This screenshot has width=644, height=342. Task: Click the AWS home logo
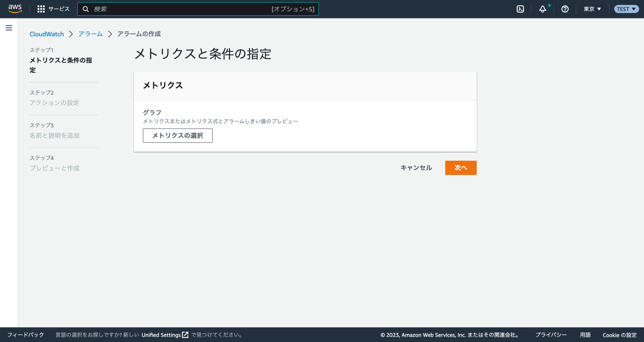tap(15, 9)
